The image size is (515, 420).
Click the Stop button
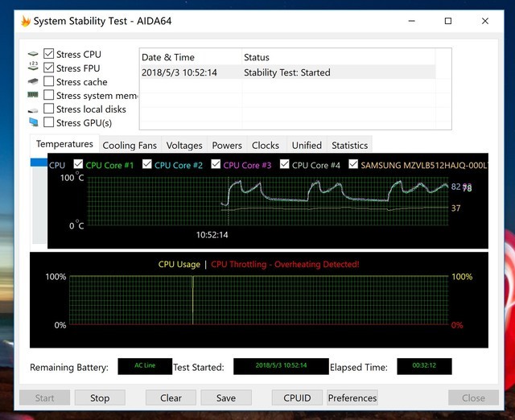100,397
